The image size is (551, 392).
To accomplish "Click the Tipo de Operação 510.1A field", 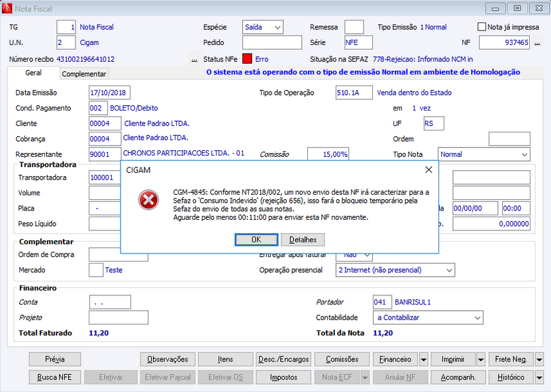I will 354,93.
